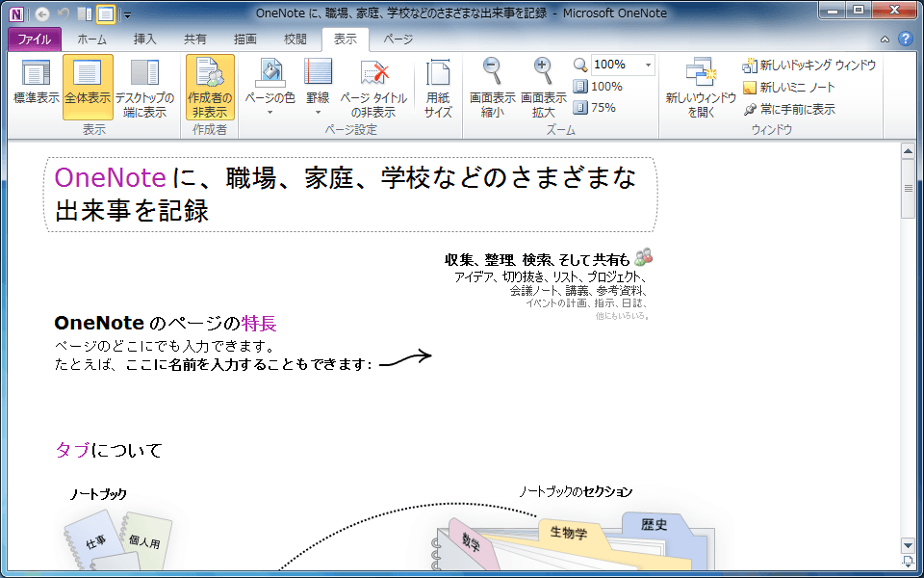Click the Undo button in quick access toolbar

click(x=64, y=14)
